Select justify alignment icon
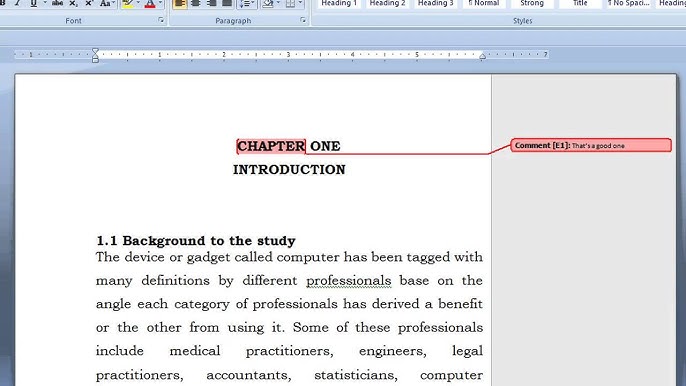The width and height of the screenshot is (686, 386). (227, 4)
